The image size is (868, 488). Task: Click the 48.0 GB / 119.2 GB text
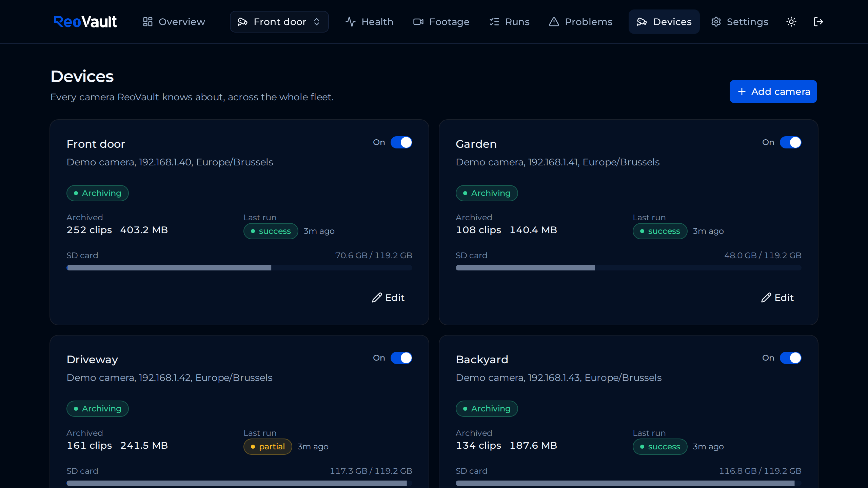763,256
